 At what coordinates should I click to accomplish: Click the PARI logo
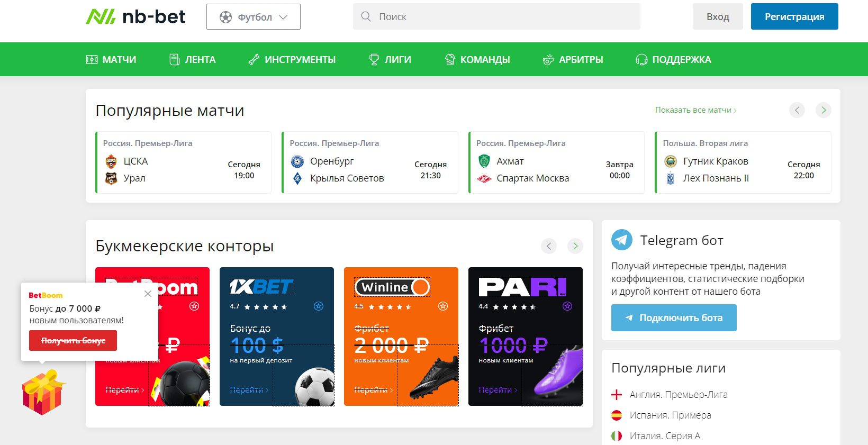pyautogui.click(x=522, y=287)
